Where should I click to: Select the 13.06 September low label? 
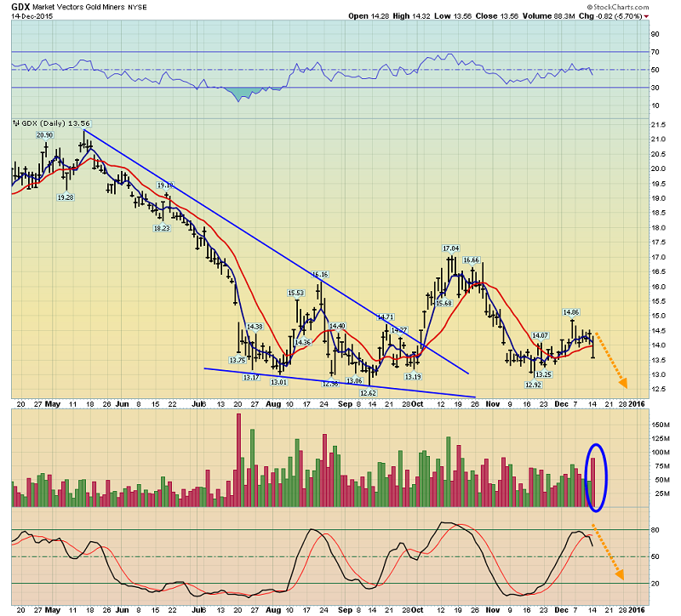click(x=354, y=380)
